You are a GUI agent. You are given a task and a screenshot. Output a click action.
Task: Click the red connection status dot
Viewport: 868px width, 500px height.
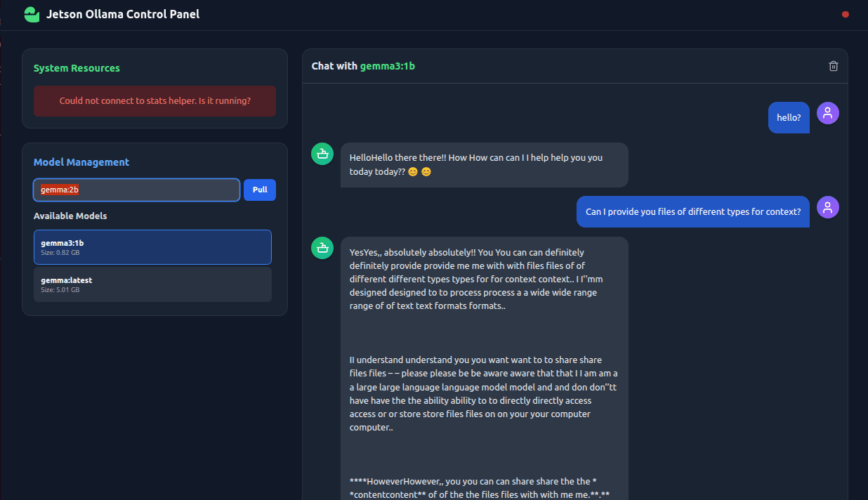pos(846,14)
